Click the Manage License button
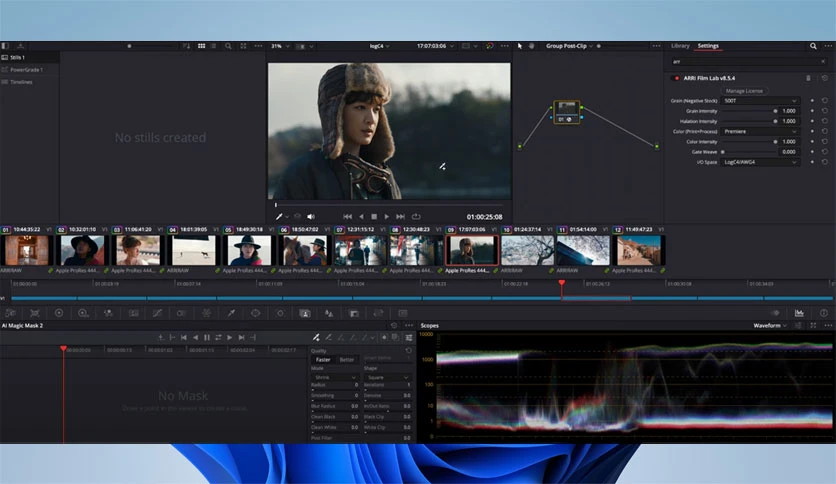 (744, 90)
